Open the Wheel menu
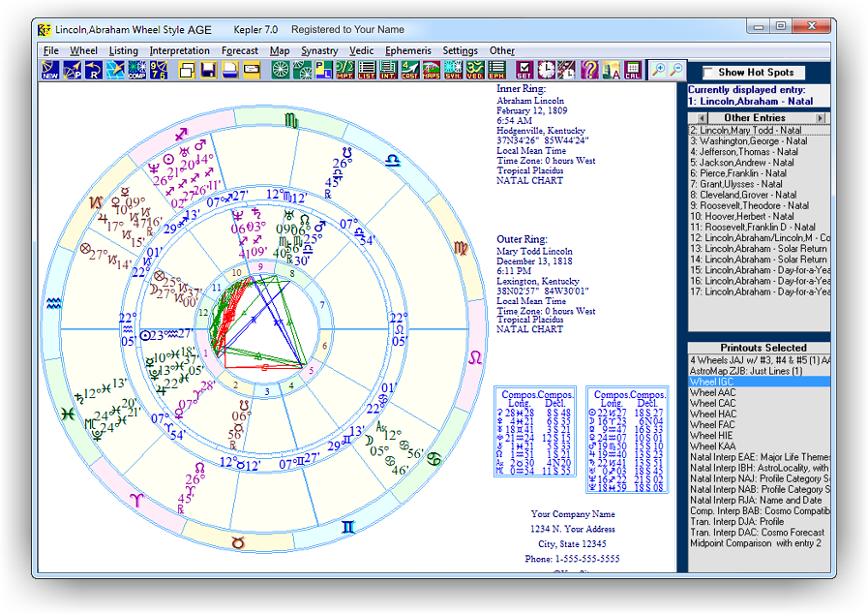Viewport: 868px width, 614px height. [83, 50]
